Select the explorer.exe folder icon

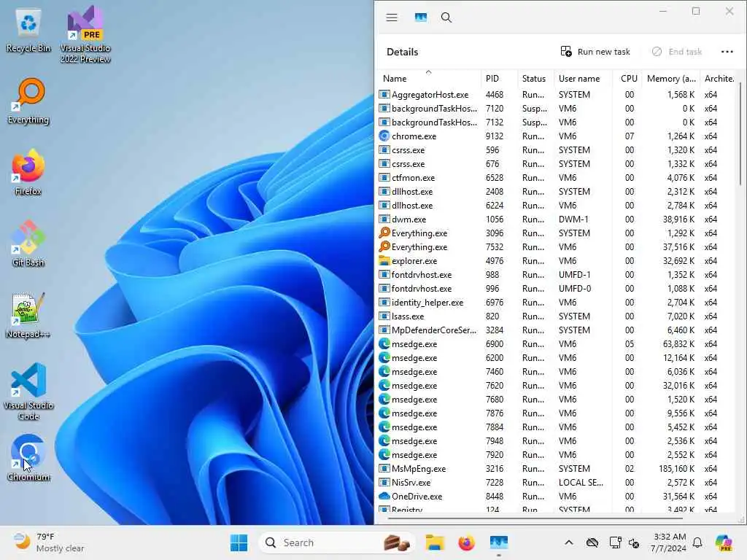384,260
